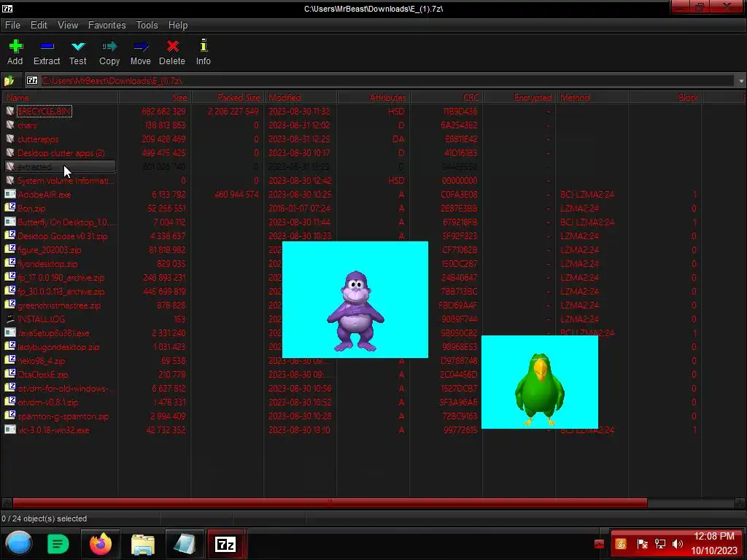This screenshot has height=560, width=747.
Task: Click the Delete toolbar icon
Action: (x=172, y=46)
